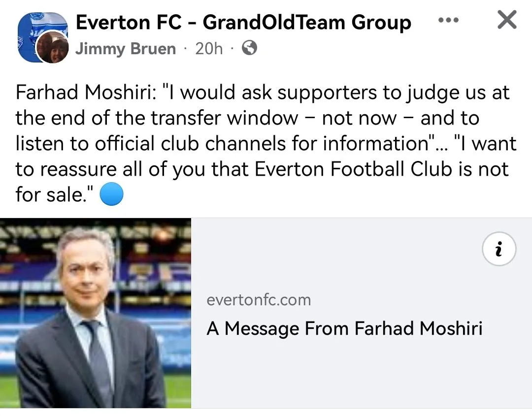This screenshot has height=416, width=532.
Task: Click the blue circle emoji in post
Action: [x=111, y=195]
